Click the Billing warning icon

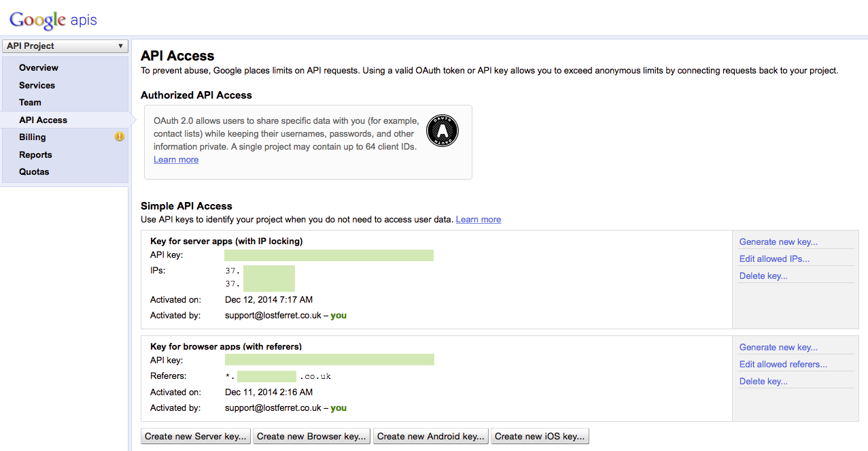click(x=120, y=137)
